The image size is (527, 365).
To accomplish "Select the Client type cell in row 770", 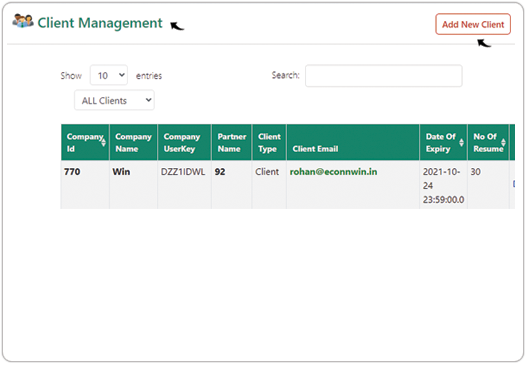I will (269, 185).
